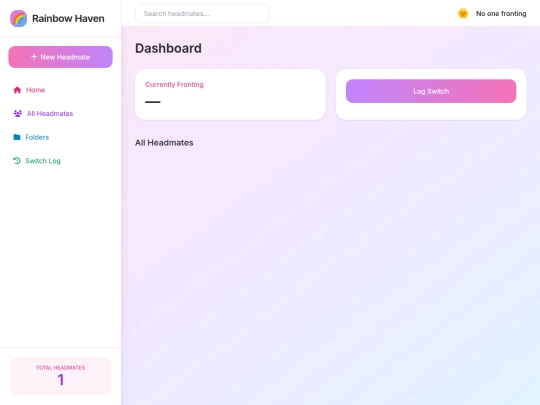
Task: Click the No one fronting status
Action: point(501,14)
